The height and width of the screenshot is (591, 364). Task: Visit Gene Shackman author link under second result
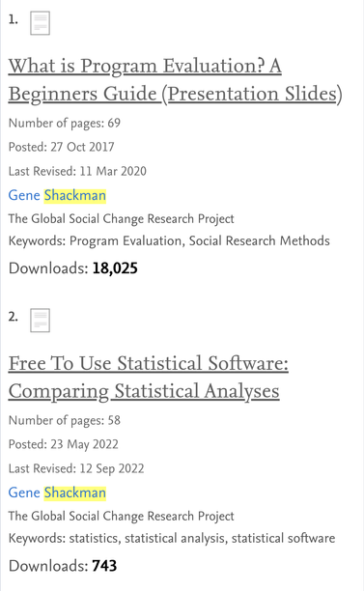click(x=57, y=492)
